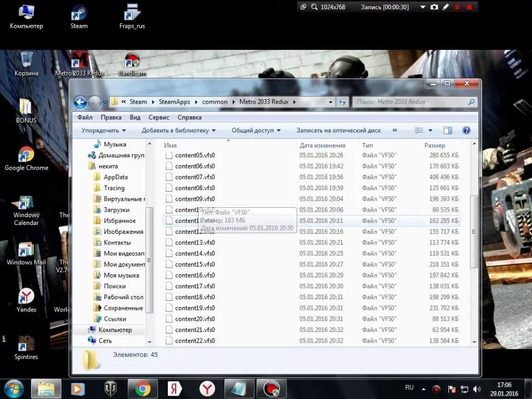This screenshot has width=532, height=399.
Task: Click the SteamApps breadcrumb
Action: coord(175,102)
